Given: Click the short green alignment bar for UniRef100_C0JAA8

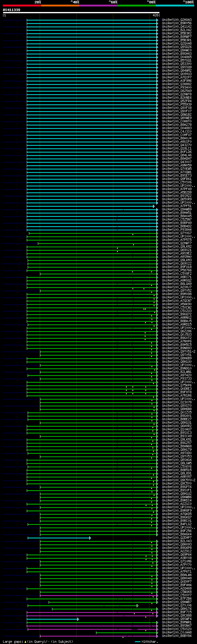Looking at the screenshot, I should click(x=127, y=633).
